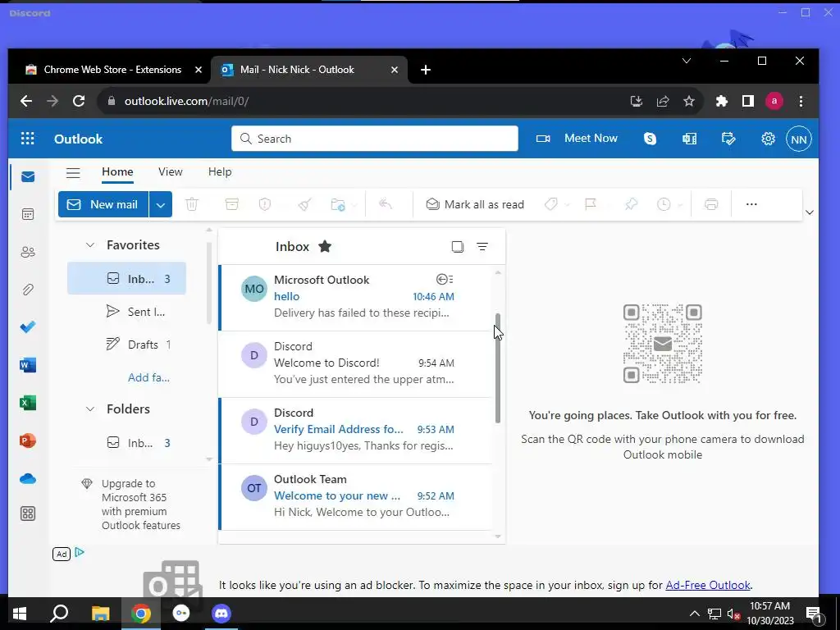Open the Discord 'Welcome to Discord!' email

(x=355, y=364)
